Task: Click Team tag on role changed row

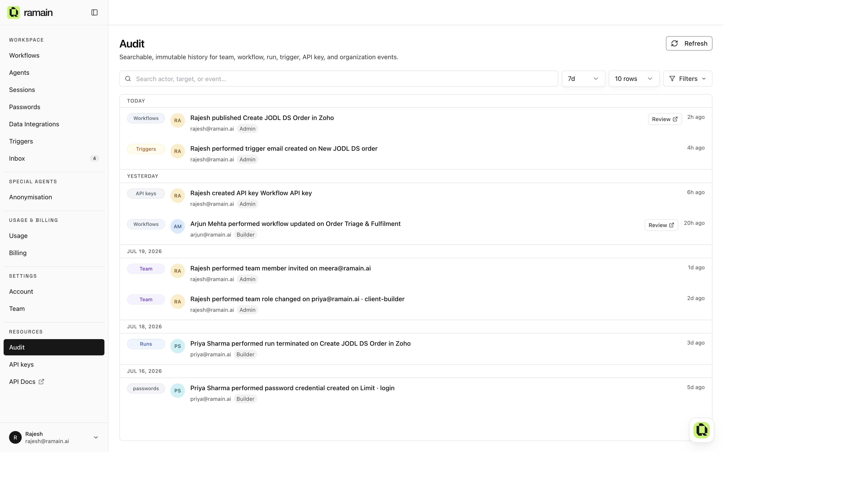Action: (x=146, y=299)
